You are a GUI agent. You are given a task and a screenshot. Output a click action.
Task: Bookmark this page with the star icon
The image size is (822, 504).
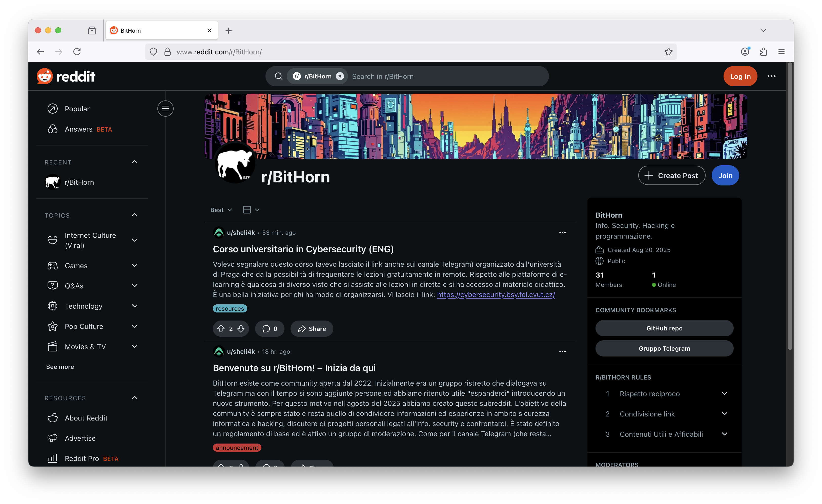point(668,52)
